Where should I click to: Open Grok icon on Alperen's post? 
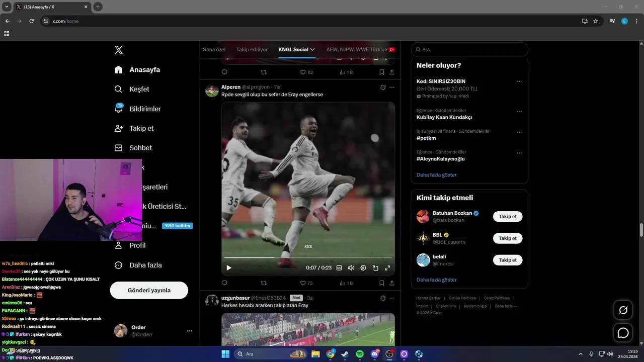click(x=383, y=87)
